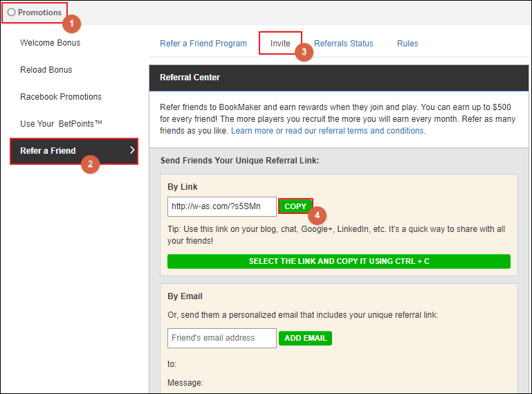The image size is (532, 394).
Task: Go to Racebook Promotions
Action: coord(61,97)
